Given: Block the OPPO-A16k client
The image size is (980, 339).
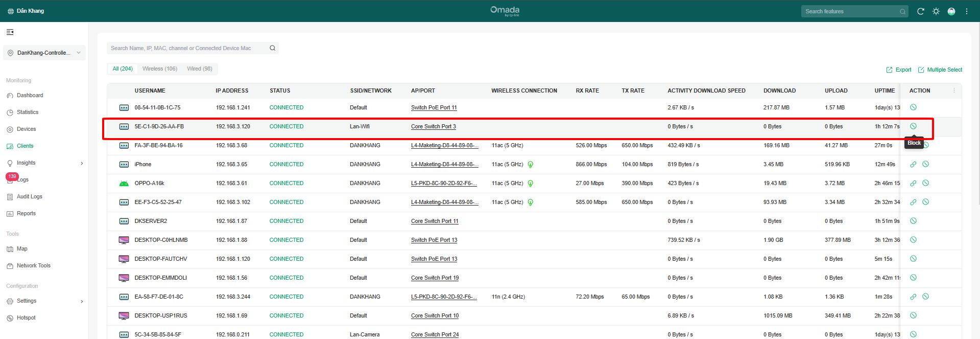Looking at the screenshot, I should 925,183.
